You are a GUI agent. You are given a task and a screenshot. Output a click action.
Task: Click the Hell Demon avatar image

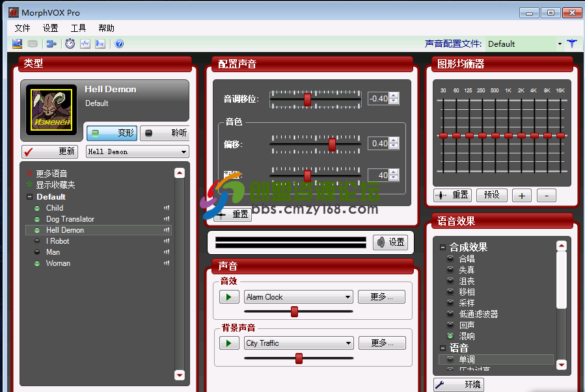[51, 110]
